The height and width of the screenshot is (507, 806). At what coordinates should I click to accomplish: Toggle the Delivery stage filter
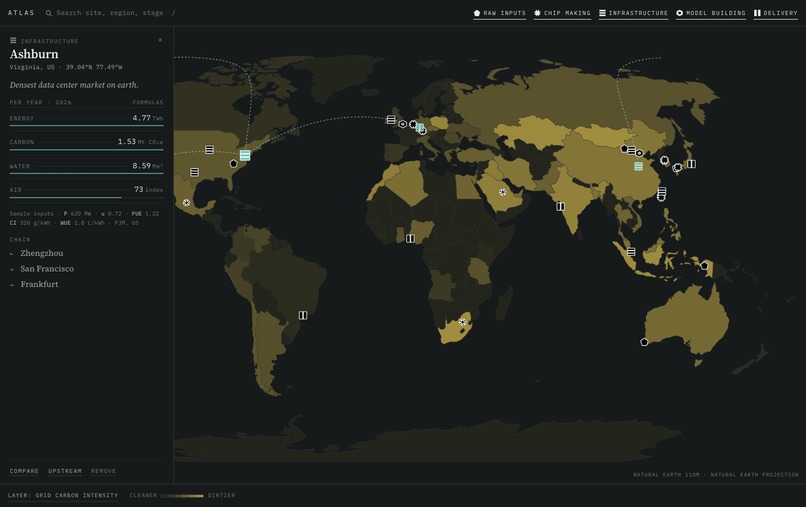pos(776,13)
